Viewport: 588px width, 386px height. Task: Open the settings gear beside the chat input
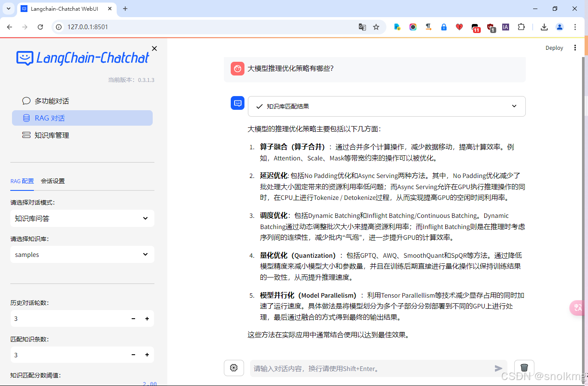[x=233, y=368]
